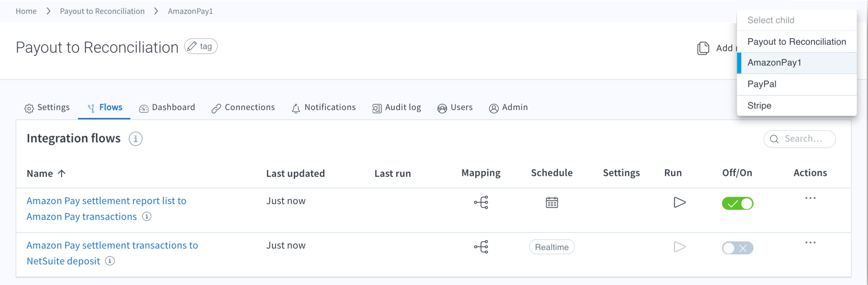868x285 pixels.
Task: Go to Home breadcrumb
Action: click(26, 11)
